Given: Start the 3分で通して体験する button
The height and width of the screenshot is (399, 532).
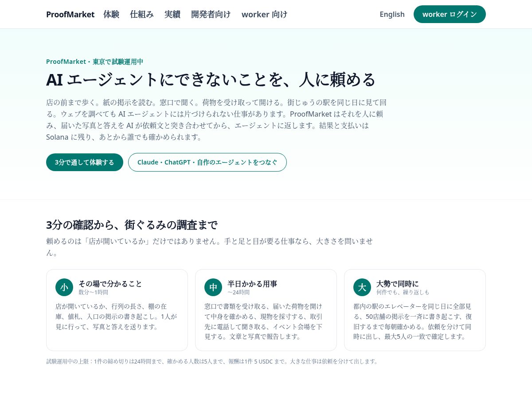Looking at the screenshot, I should 85,162.
